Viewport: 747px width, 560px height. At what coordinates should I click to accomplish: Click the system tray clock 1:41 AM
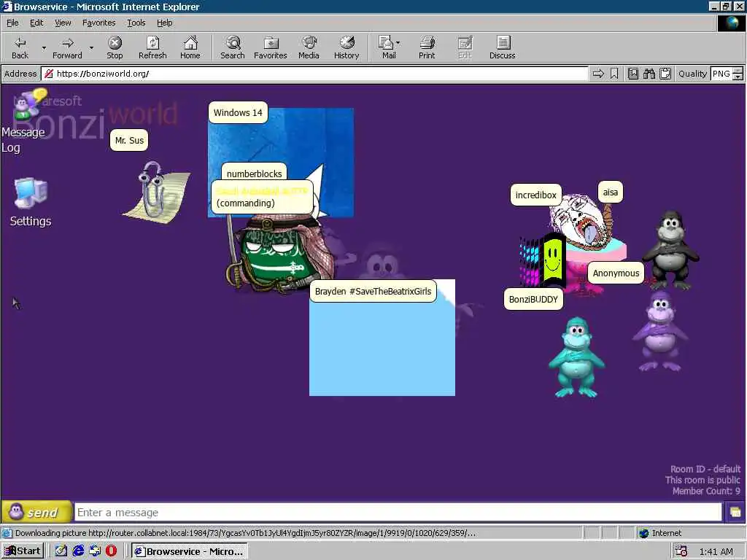(x=716, y=551)
